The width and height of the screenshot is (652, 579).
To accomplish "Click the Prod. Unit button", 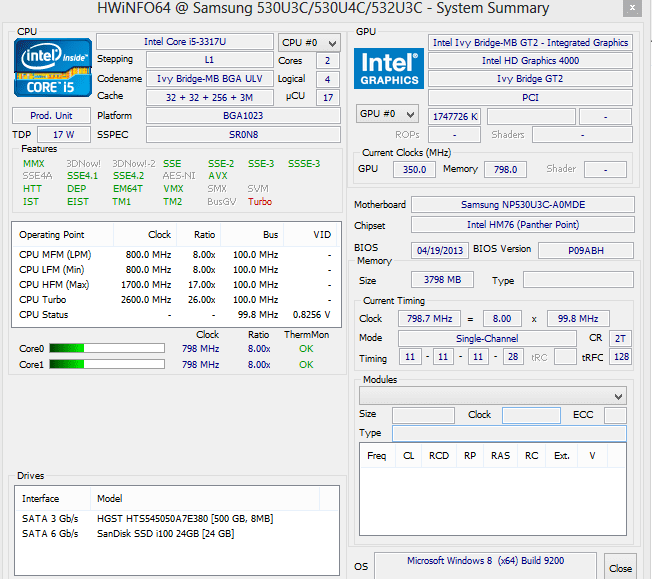I will click(x=51, y=116).
